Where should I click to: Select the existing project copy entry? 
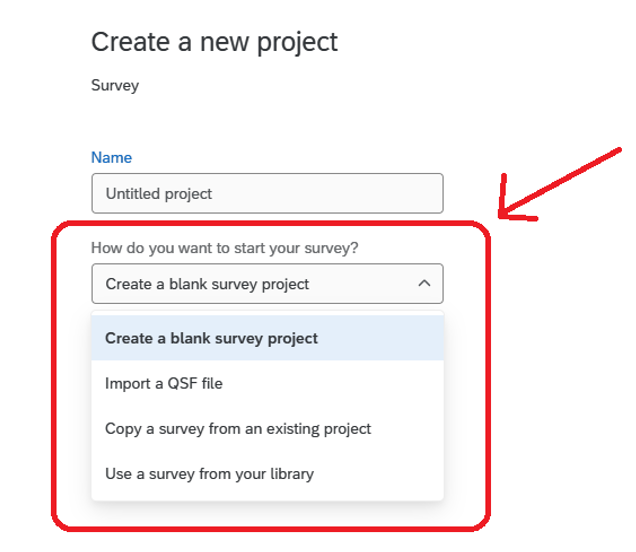coord(238,428)
